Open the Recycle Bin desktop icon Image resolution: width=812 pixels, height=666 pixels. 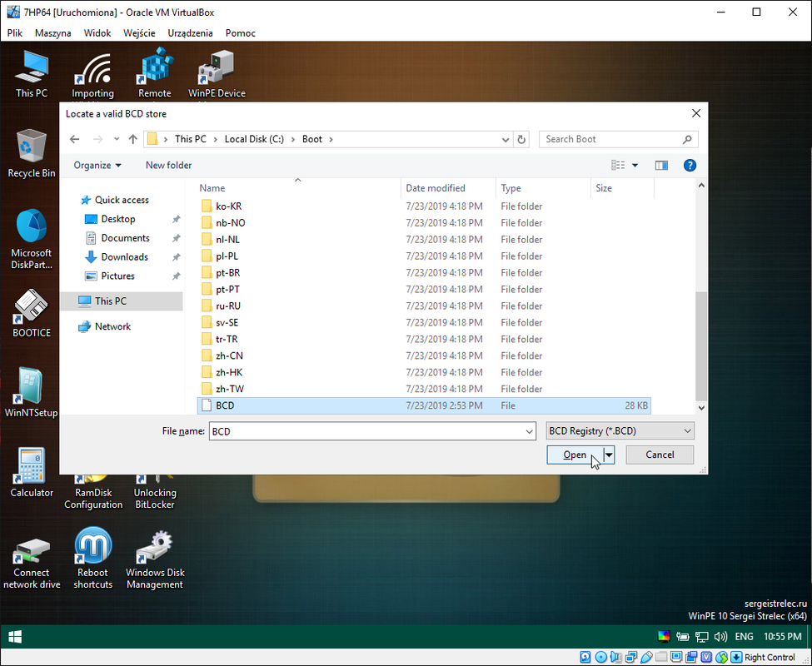click(32, 153)
